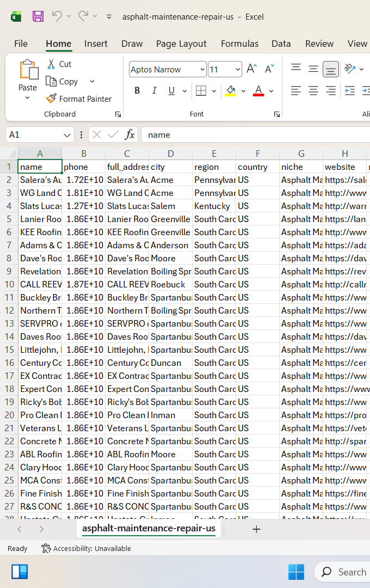Open Font settings dialog launcher
The height and width of the screenshot is (588, 370).
pyautogui.click(x=276, y=114)
